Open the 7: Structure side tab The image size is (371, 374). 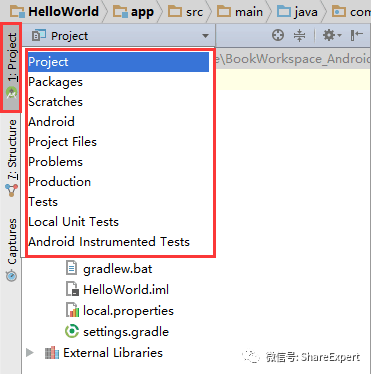tap(11, 158)
